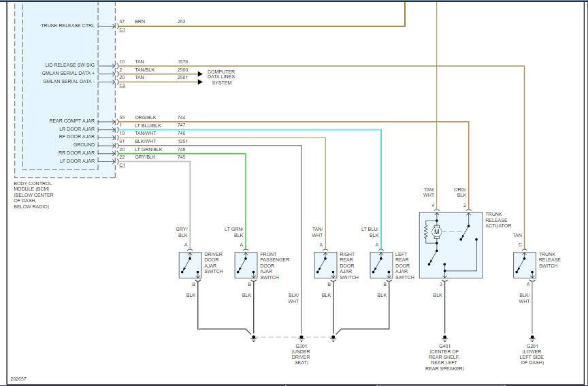
Task: Select the GROUND pin label in the BCM
Action: (x=84, y=144)
